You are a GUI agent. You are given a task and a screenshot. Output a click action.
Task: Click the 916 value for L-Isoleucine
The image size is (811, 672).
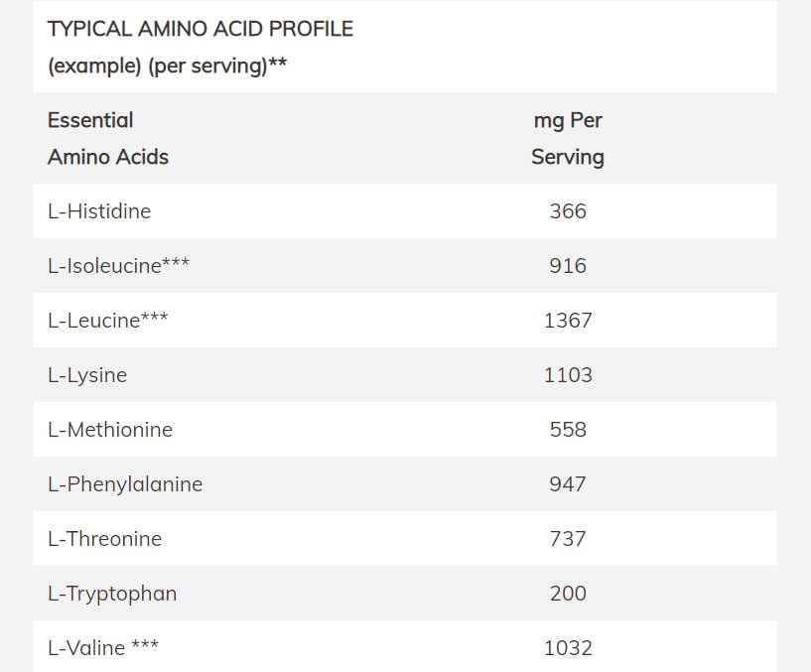pos(568,266)
